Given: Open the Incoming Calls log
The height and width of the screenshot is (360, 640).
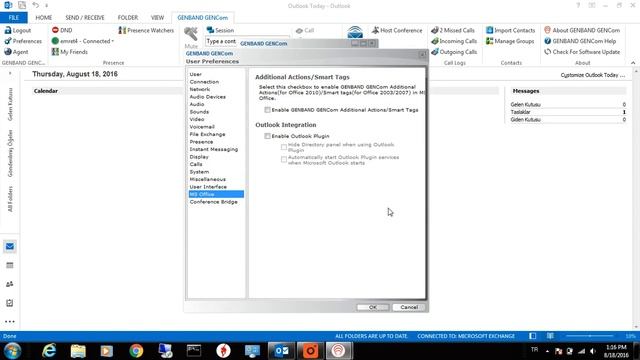Looking at the screenshot, I should pyautogui.click(x=454, y=41).
